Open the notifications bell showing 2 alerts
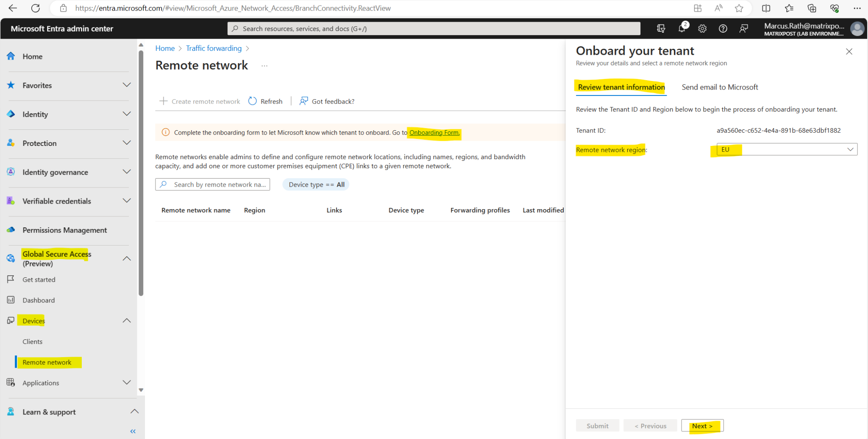 pyautogui.click(x=682, y=28)
